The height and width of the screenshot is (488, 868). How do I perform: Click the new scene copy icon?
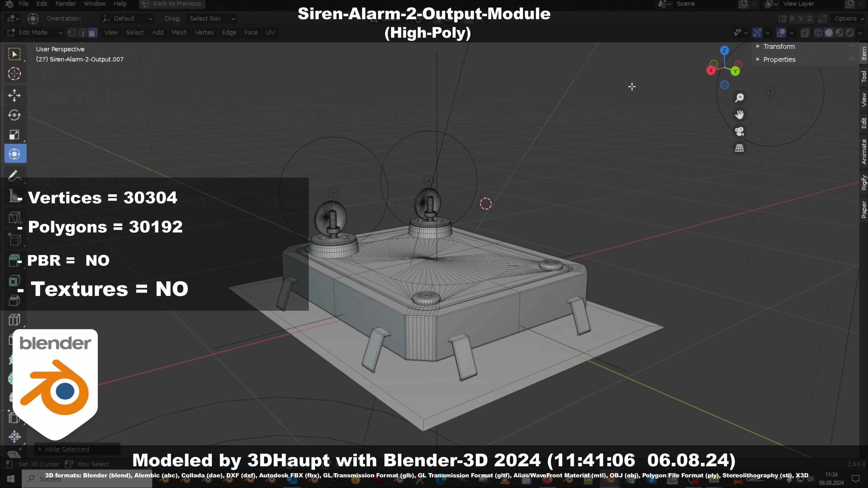[743, 4]
